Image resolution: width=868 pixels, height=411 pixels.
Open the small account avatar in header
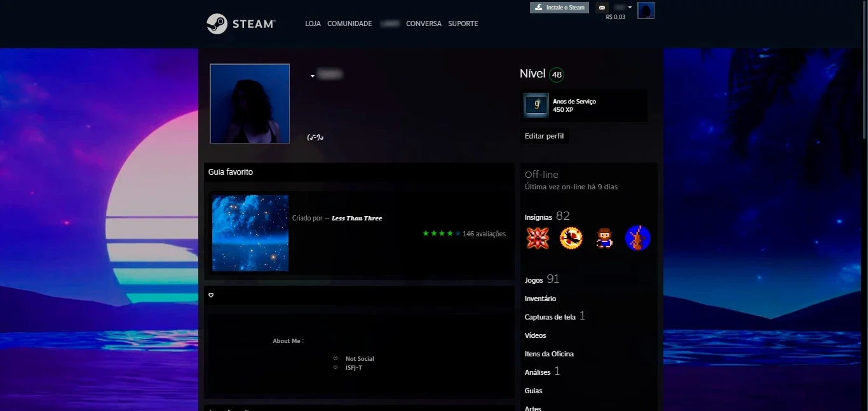(x=646, y=10)
